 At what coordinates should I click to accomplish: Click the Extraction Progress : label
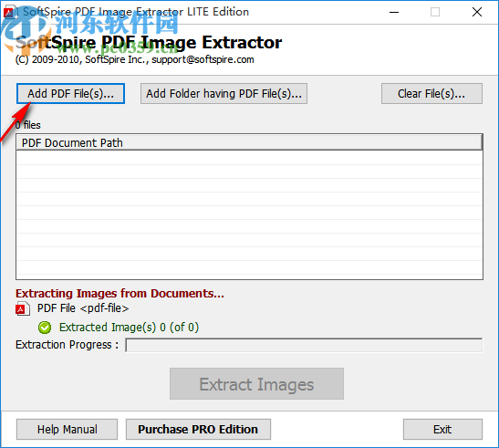(67, 345)
